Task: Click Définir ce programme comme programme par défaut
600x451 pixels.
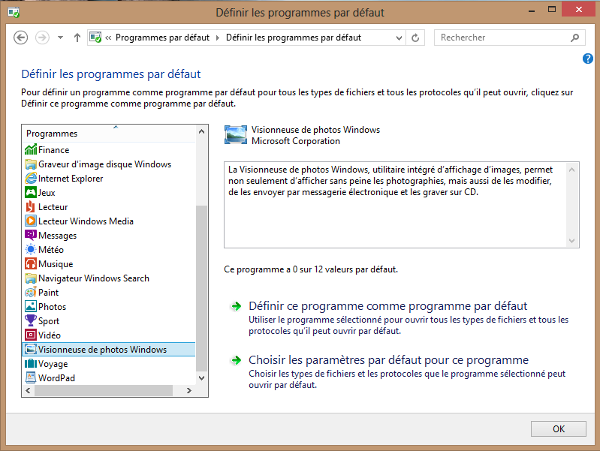Action: pos(388,306)
